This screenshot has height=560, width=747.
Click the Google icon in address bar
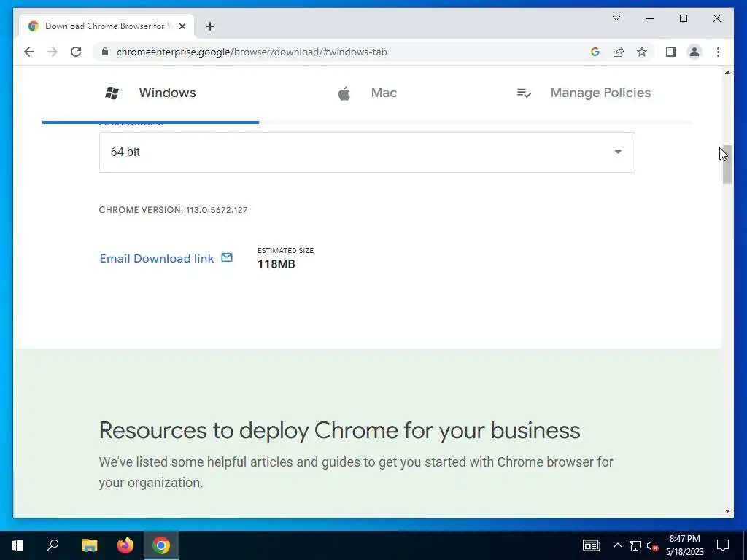coord(595,52)
